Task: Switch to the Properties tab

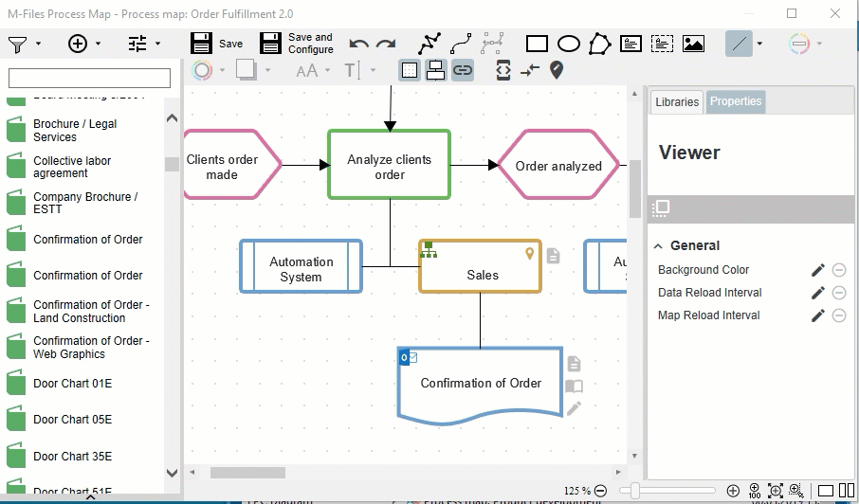Action: pyautogui.click(x=736, y=101)
